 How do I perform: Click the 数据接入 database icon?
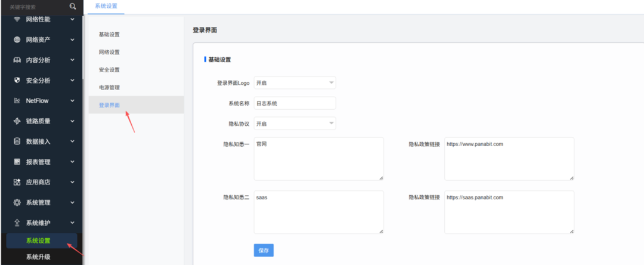[x=17, y=141]
